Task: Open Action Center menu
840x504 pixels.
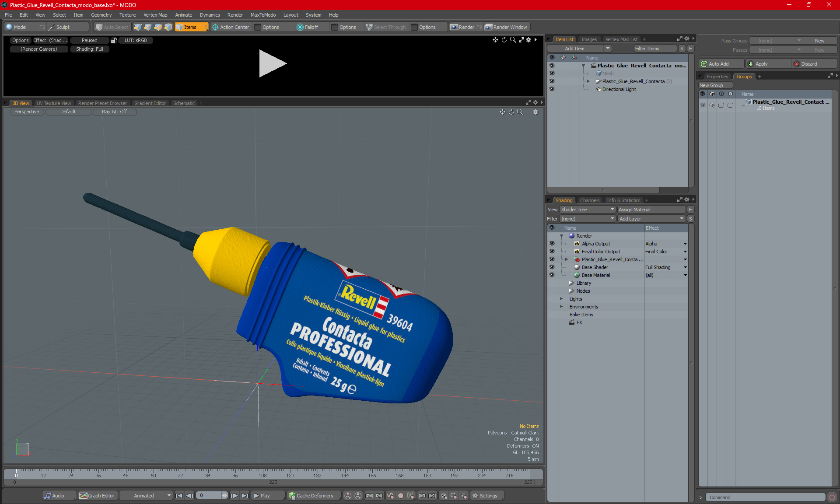Action: tap(231, 27)
